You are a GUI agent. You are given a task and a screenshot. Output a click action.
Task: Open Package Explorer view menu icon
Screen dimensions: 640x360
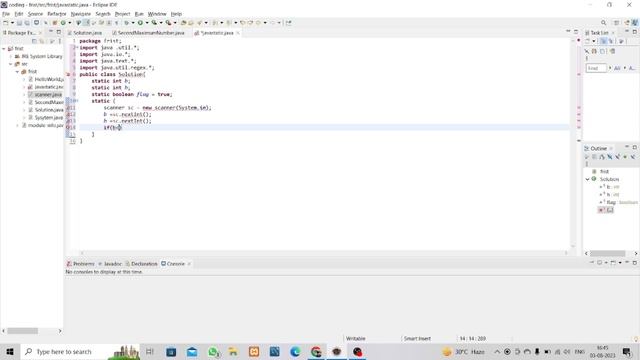coord(60,41)
